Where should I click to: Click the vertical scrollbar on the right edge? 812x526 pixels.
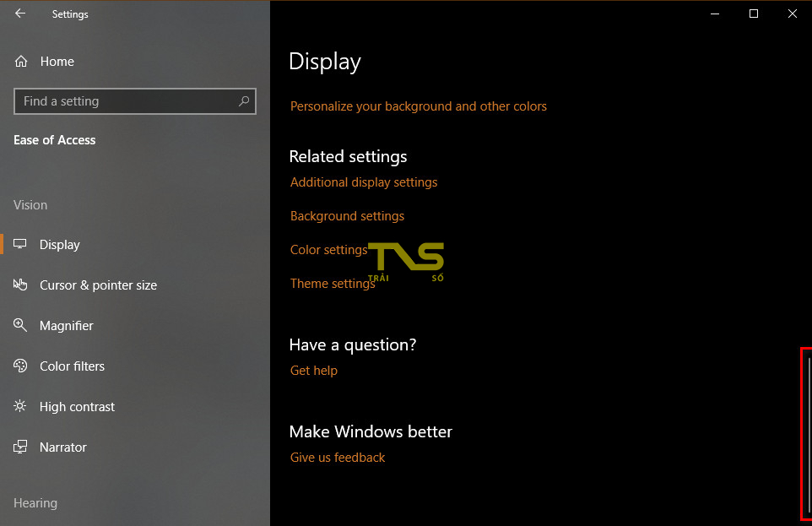tap(809, 435)
